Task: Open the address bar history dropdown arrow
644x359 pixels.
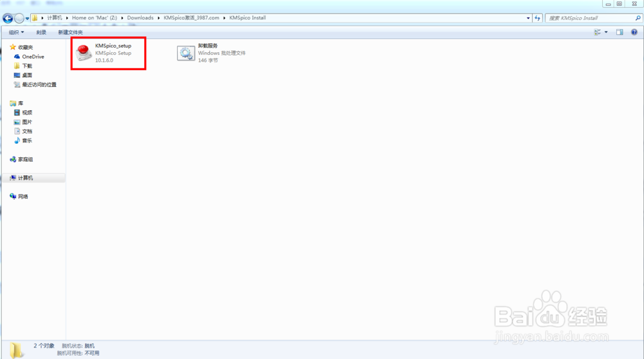Action: click(528, 18)
